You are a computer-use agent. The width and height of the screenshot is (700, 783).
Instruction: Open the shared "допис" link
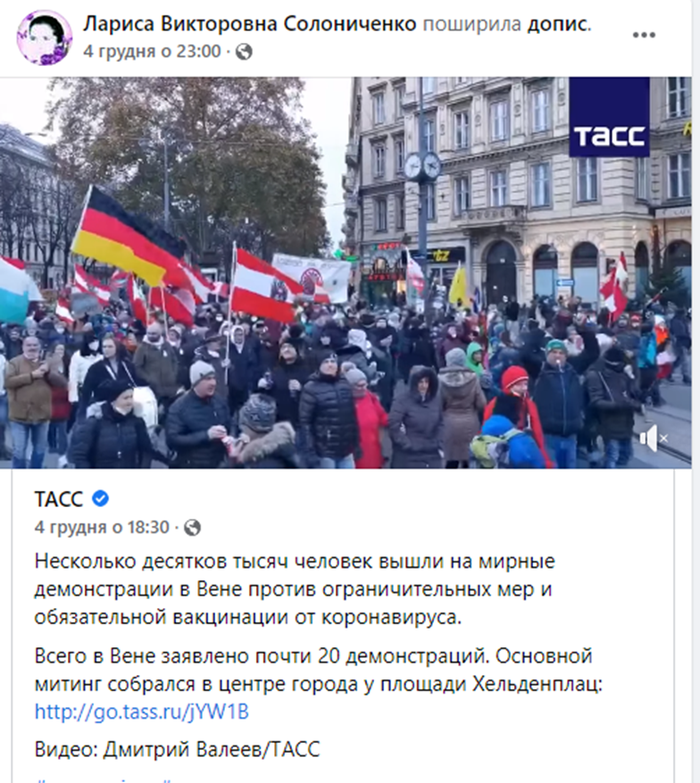(x=557, y=24)
